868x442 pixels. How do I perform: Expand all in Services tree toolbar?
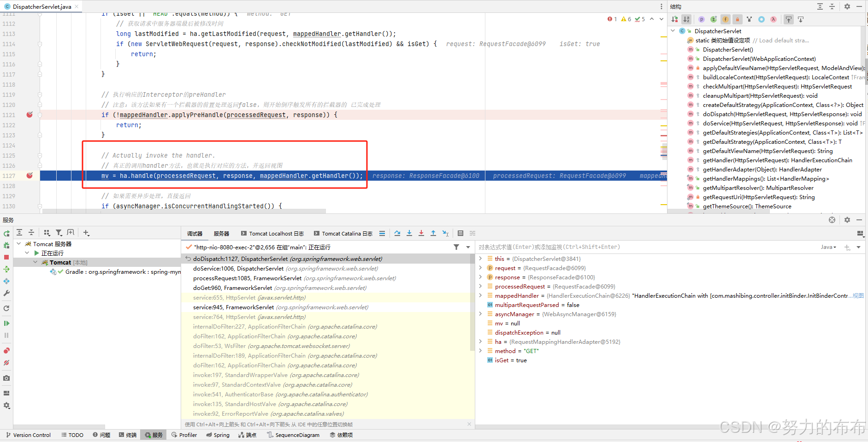click(19, 233)
